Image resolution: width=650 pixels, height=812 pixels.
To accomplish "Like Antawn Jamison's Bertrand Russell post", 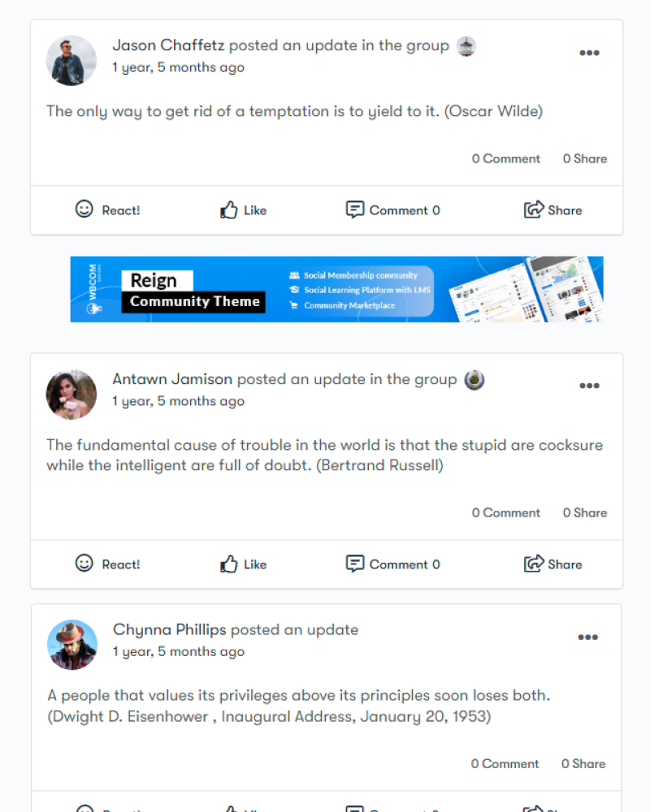I will pos(243,564).
